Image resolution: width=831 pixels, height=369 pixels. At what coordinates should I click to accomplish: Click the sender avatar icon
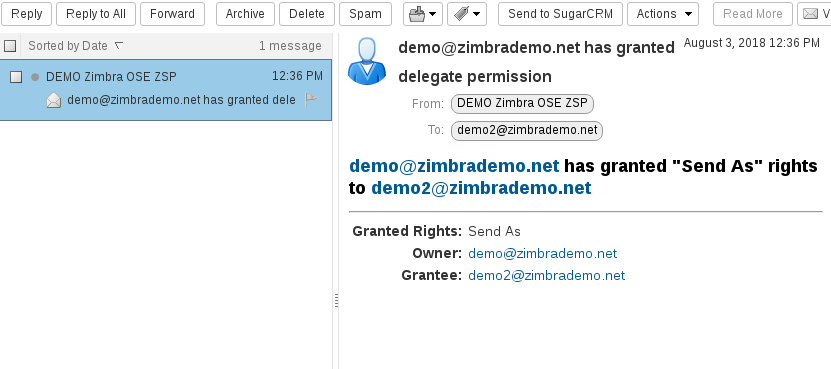367,61
